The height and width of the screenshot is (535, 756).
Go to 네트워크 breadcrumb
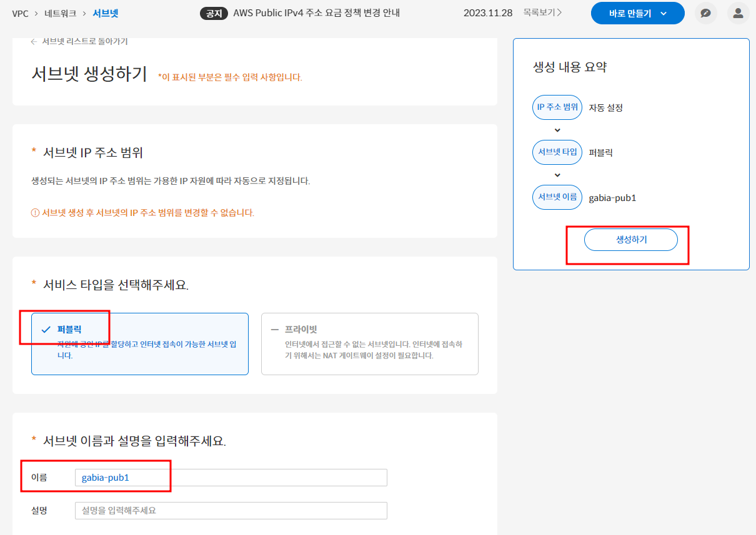61,13
